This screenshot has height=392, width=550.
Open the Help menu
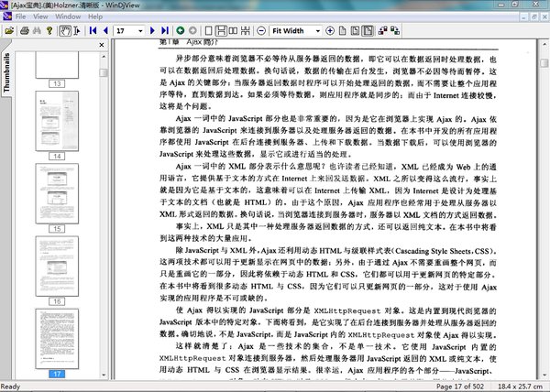95,16
